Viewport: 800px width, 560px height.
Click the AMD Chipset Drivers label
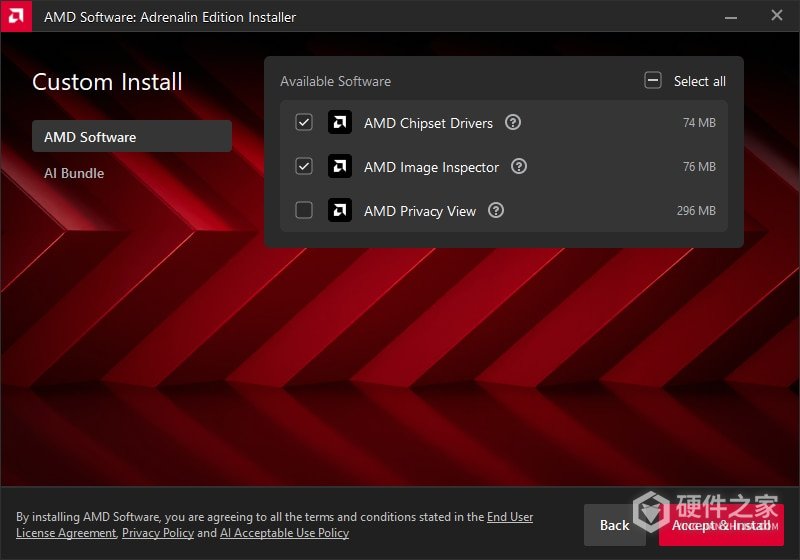[x=429, y=123]
